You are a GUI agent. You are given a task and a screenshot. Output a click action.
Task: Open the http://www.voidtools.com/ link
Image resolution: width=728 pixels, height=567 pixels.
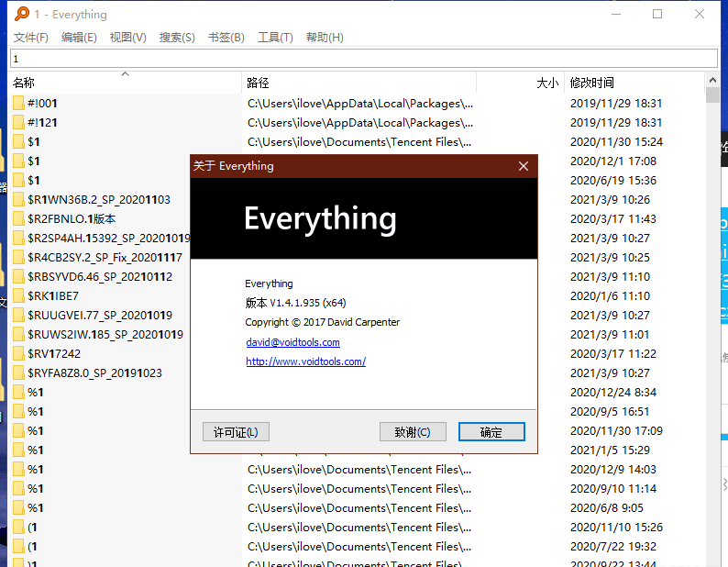point(305,361)
